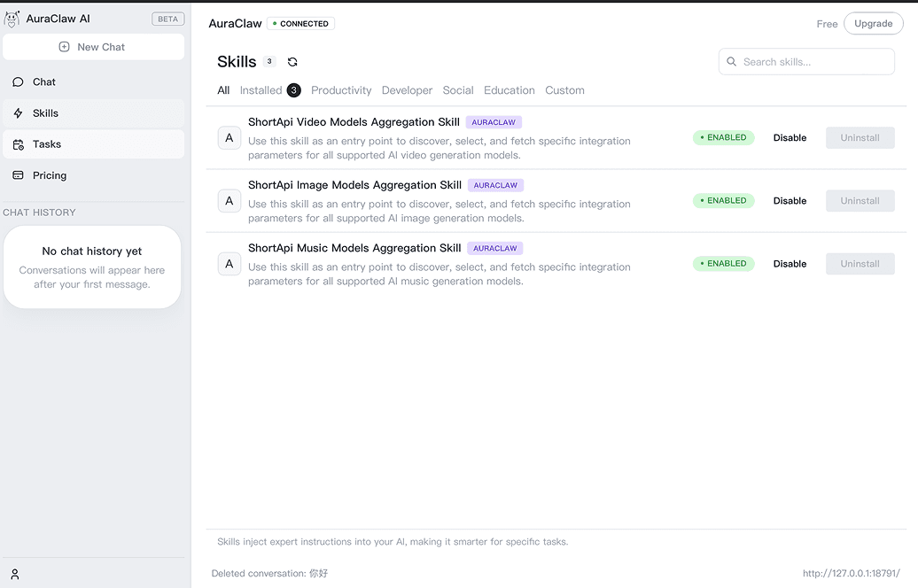Viewport: 918px width, 588px height.
Task: Open the Pricing page
Action: 93,175
